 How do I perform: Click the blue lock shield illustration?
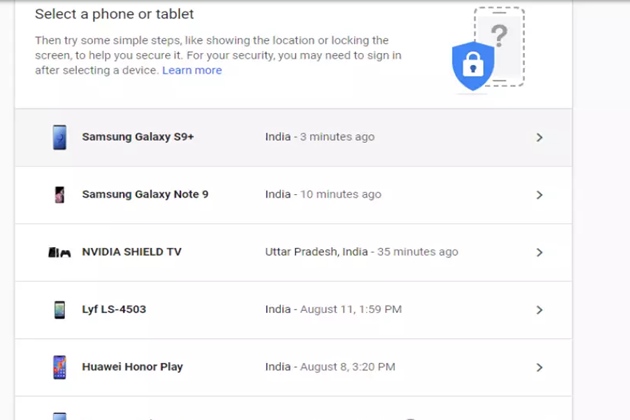pyautogui.click(x=472, y=66)
